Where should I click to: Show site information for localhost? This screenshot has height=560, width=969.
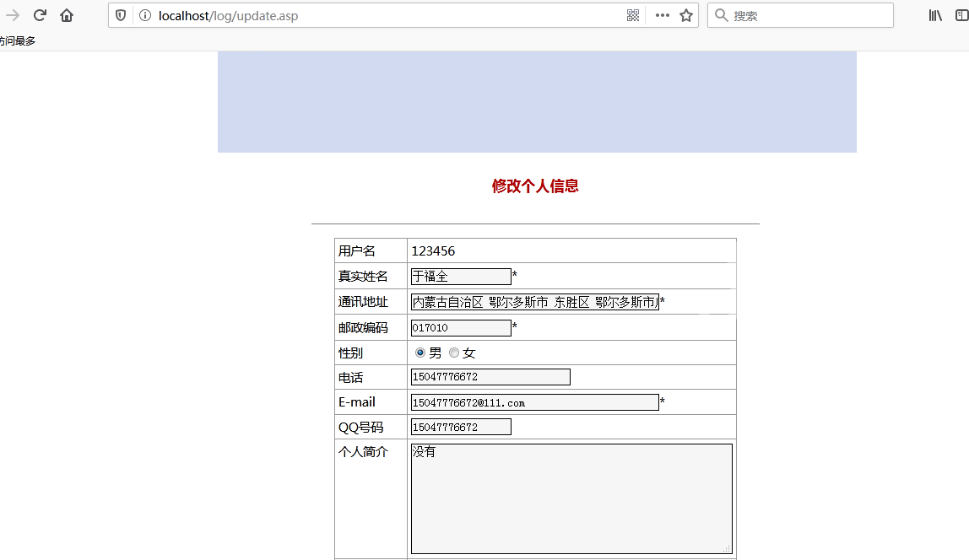[144, 15]
